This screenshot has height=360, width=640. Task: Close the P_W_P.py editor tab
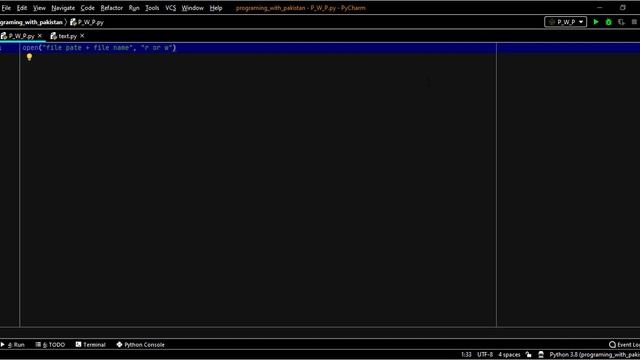tap(40, 36)
